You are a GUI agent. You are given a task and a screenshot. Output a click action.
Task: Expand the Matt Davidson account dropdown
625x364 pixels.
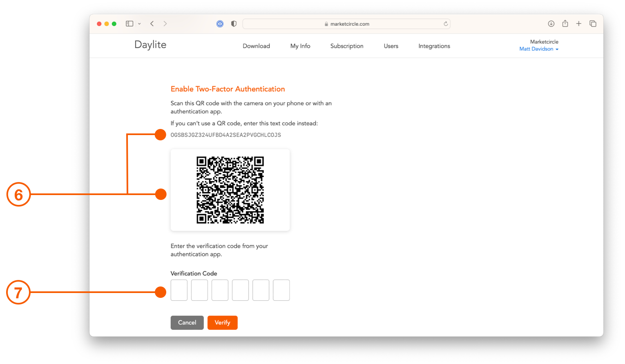click(539, 49)
